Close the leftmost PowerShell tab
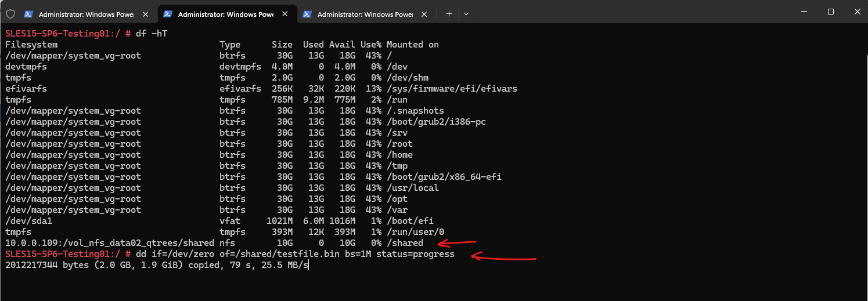This screenshot has width=868, height=301. click(x=145, y=14)
